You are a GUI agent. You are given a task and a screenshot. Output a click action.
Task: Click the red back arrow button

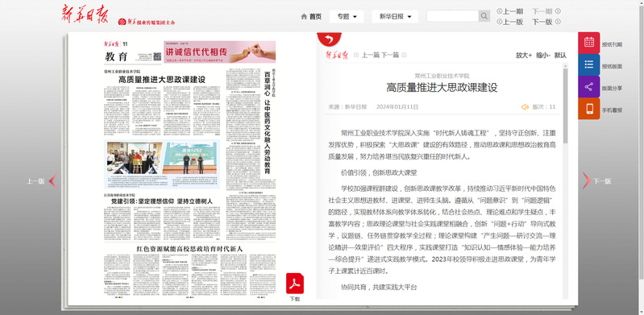(x=329, y=39)
